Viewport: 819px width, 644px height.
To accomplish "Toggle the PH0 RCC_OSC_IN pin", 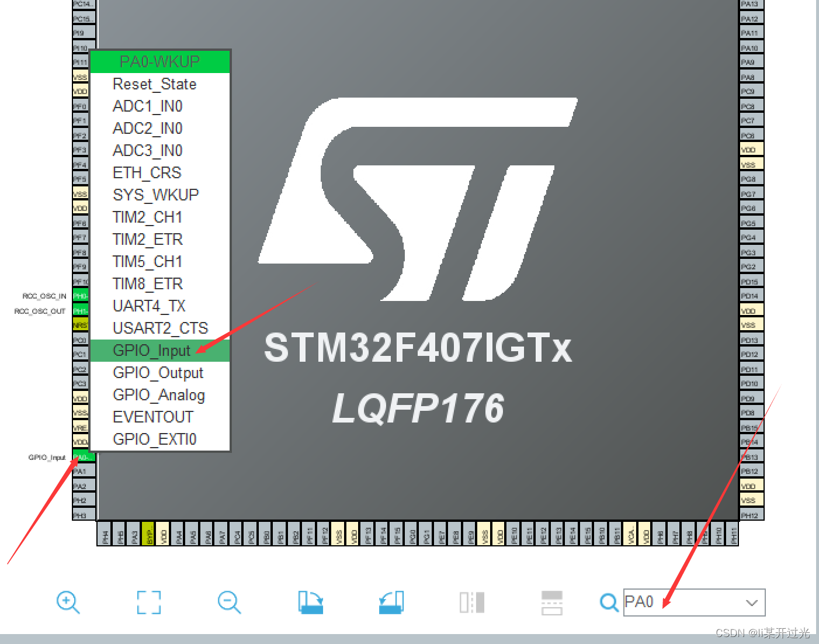I will click(x=80, y=296).
